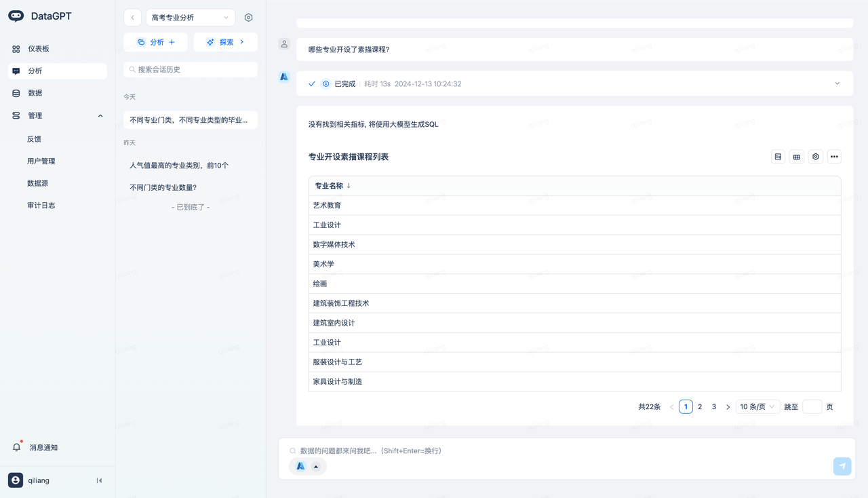
Task: Expand the 已完成 status details chevron
Action: (x=837, y=83)
